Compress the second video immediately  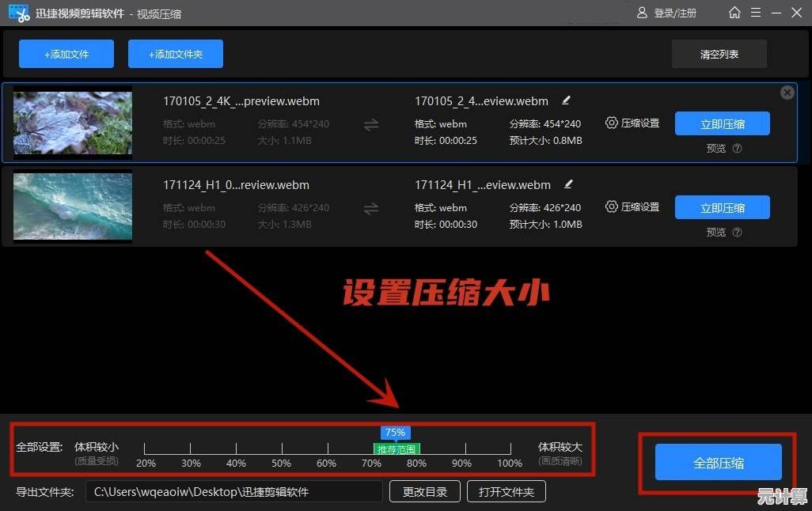[722, 208]
